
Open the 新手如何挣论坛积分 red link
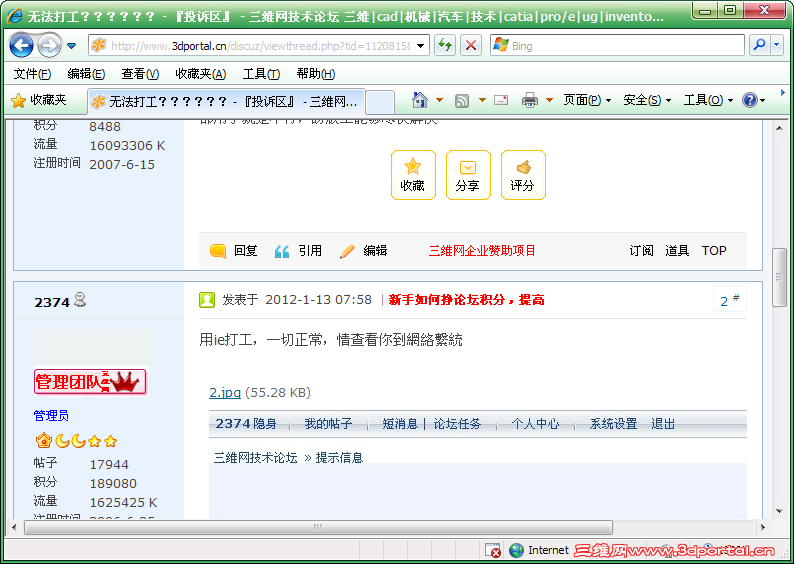[466, 300]
